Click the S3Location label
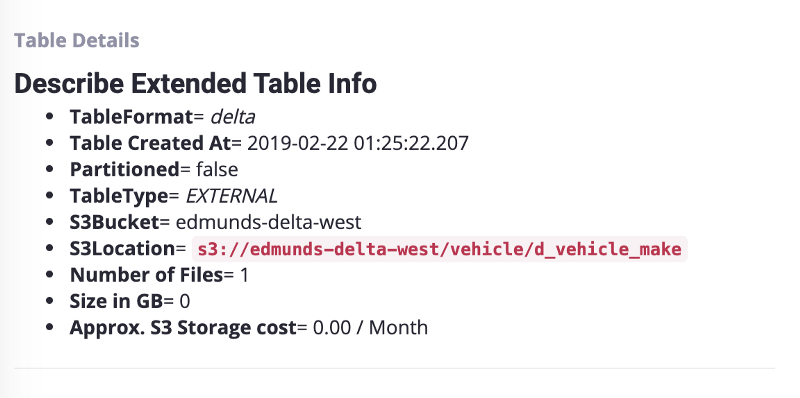 pyautogui.click(x=122, y=249)
